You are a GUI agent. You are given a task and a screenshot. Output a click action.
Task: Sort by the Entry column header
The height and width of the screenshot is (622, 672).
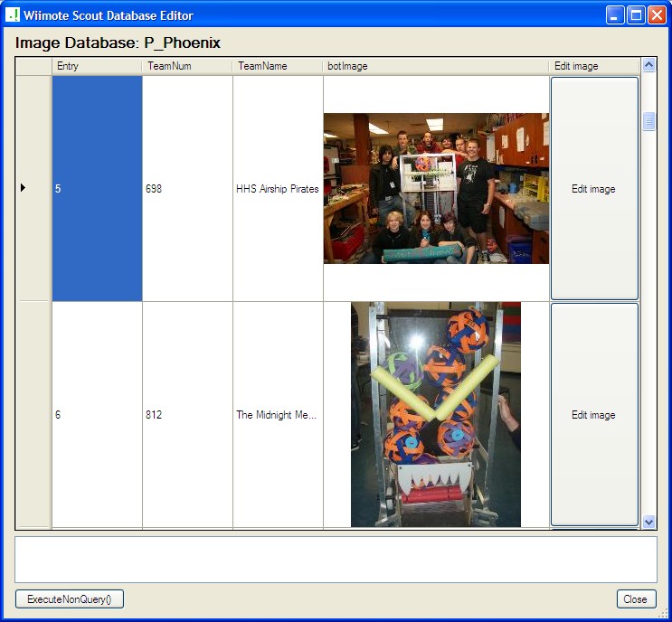97,66
